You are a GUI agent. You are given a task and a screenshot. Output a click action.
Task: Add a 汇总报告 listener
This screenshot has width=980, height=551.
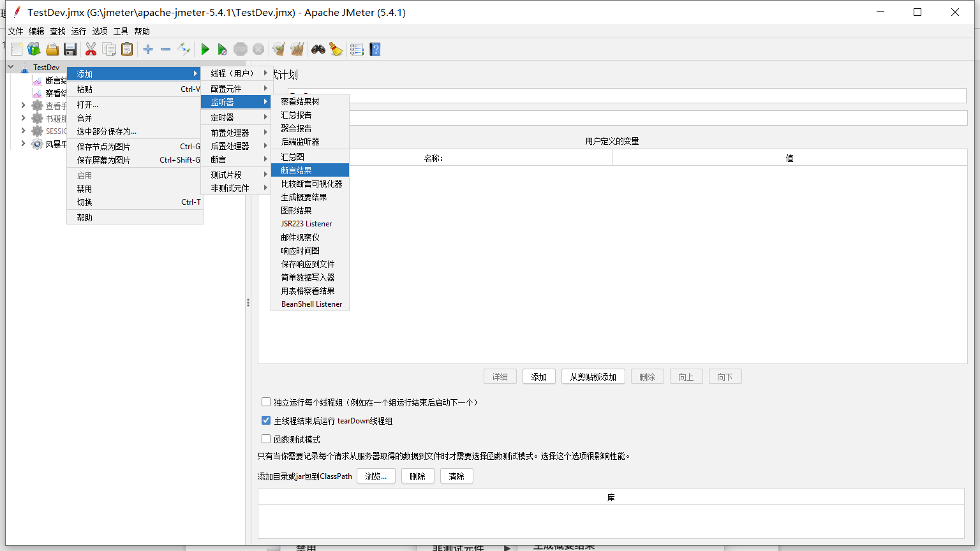tap(310, 115)
